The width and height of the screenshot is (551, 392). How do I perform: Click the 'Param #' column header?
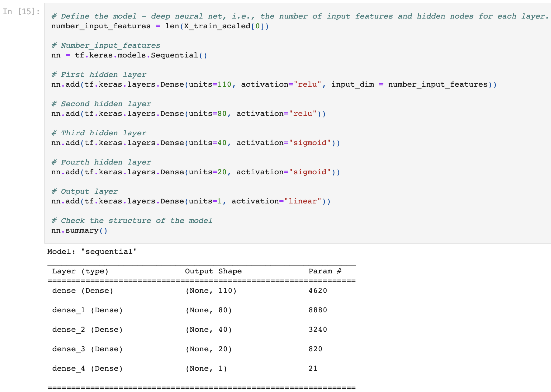(325, 271)
